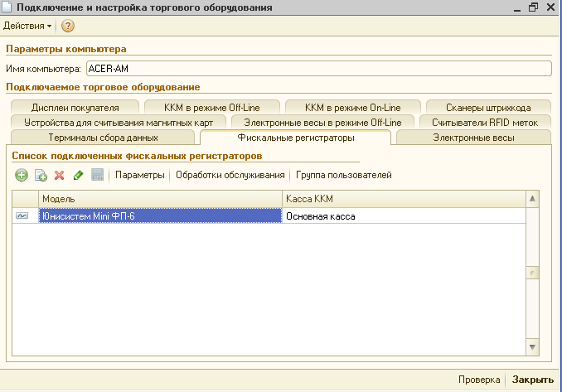
Task: Click the Copy record icon
Action: [x=41, y=175]
